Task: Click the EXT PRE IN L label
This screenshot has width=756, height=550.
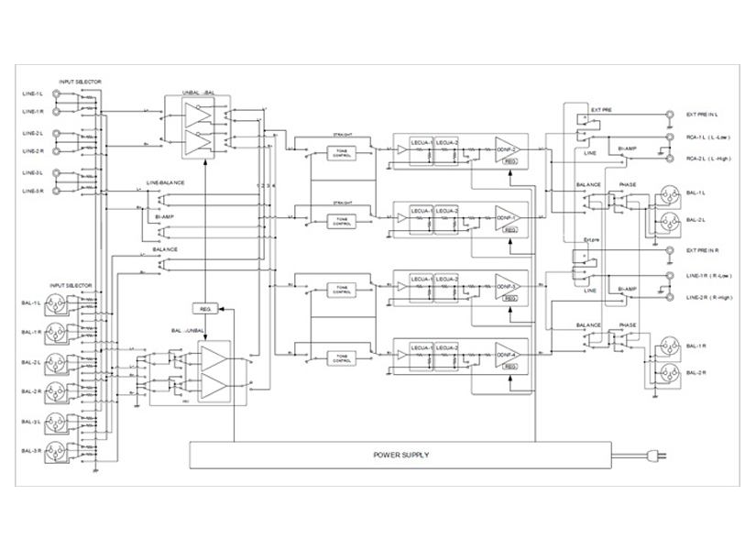Action: (x=702, y=115)
